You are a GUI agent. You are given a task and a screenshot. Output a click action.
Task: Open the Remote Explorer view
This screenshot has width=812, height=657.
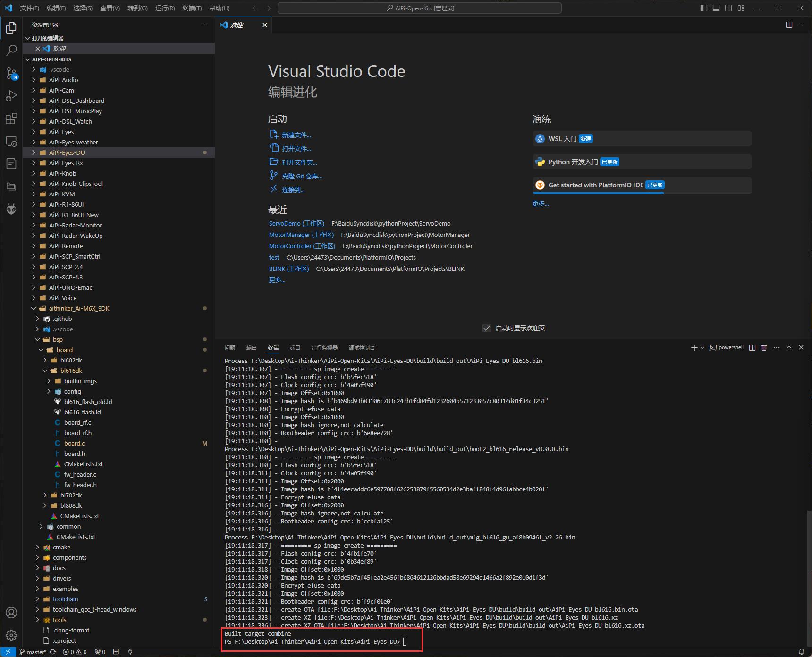coord(11,141)
